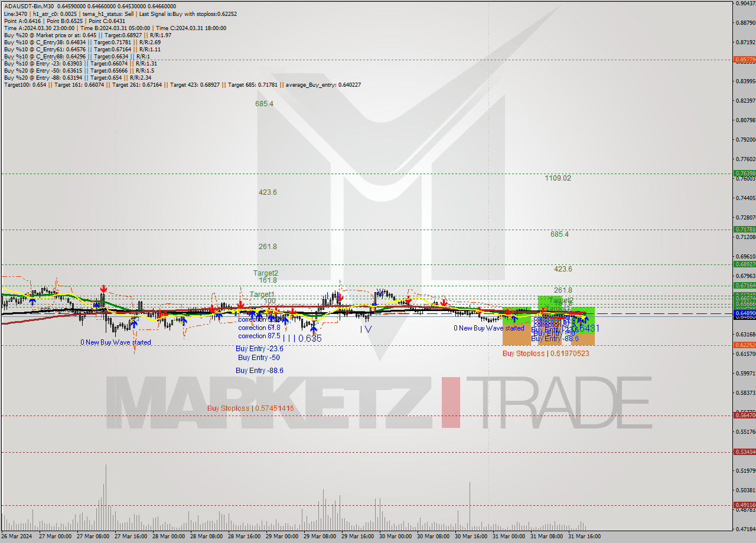Click the 'Buy %10 @ Entry -23' line
Viewport: 756px width, 543px height.
[80, 63]
